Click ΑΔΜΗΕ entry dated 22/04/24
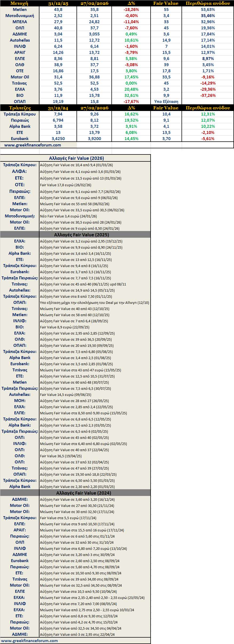Image resolution: width=234 pixels, height=644 pixels. coord(77,635)
